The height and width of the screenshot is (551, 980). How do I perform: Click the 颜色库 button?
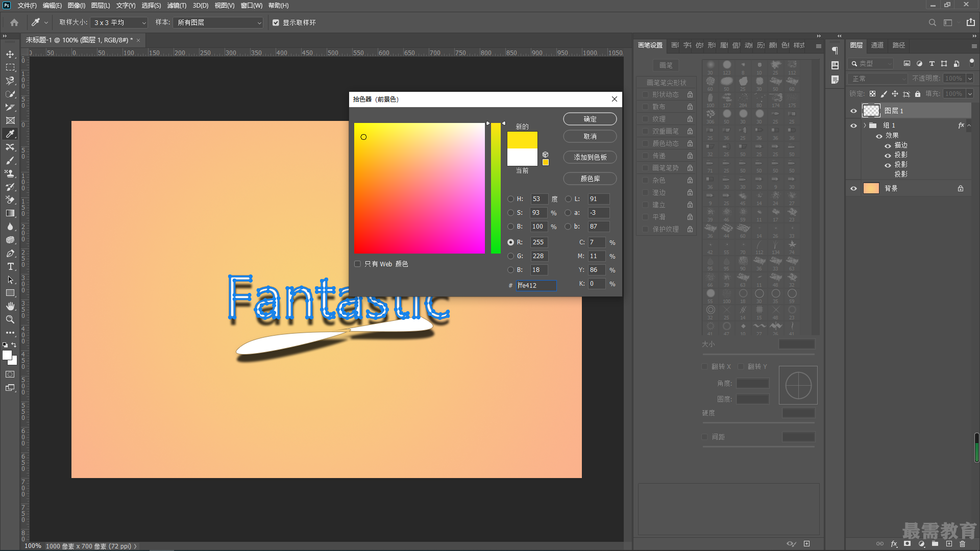pyautogui.click(x=590, y=179)
